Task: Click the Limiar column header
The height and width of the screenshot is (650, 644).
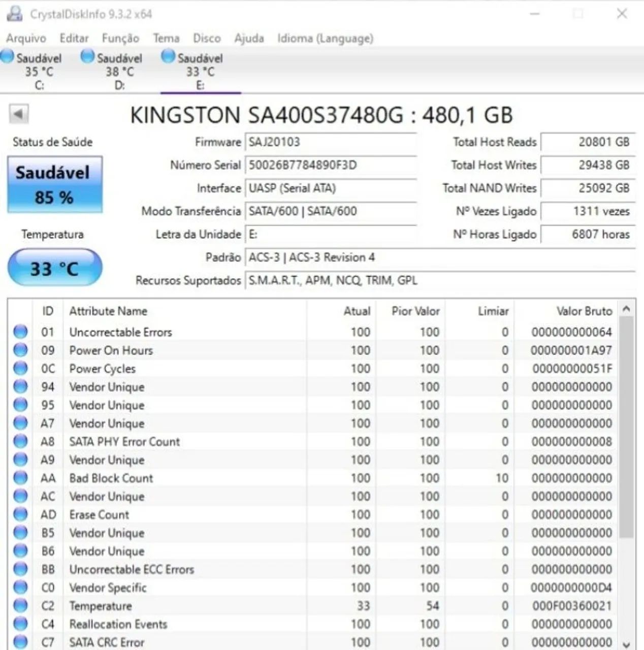Action: (x=480, y=311)
